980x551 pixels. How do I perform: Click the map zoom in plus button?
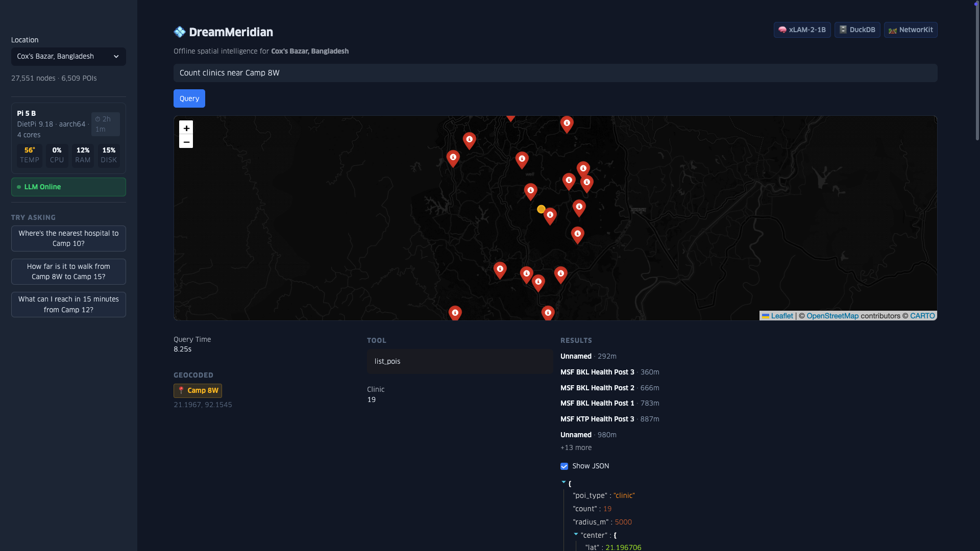186,128
